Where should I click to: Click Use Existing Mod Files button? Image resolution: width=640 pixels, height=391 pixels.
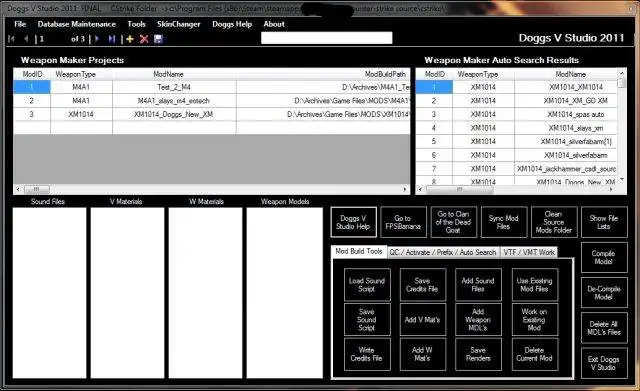(x=535, y=284)
